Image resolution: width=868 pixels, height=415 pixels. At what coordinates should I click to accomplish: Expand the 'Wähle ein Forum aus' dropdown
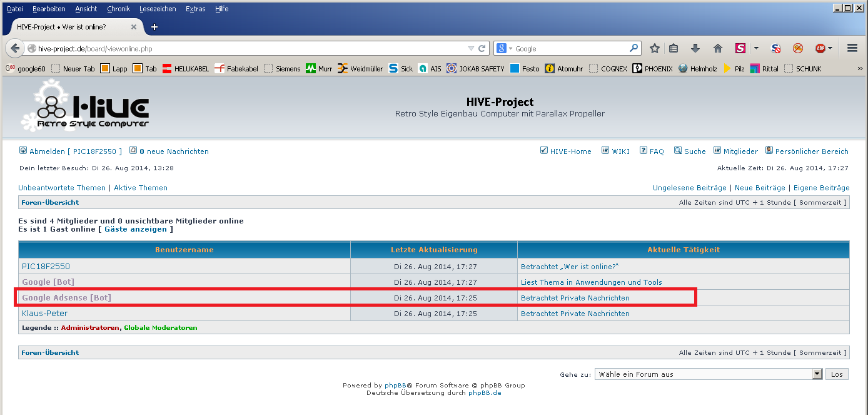pyautogui.click(x=817, y=374)
